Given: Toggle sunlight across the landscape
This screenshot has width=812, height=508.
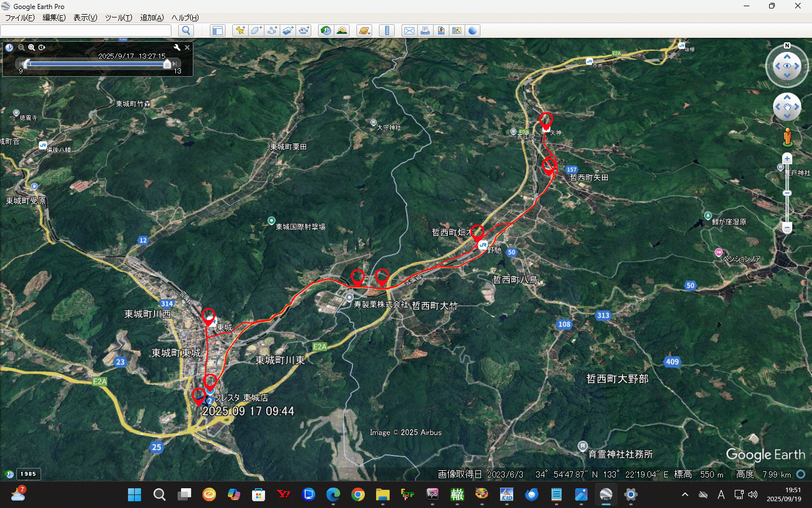Looking at the screenshot, I should coord(342,30).
